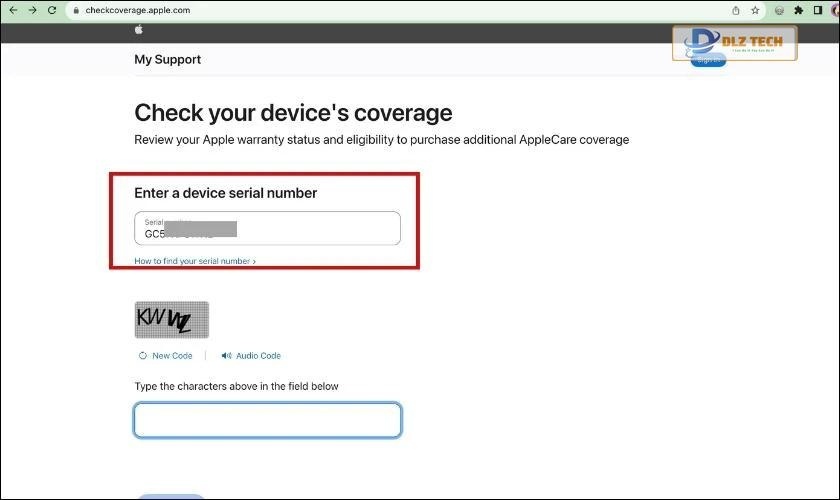Click the Audio Code speaker icon

pyautogui.click(x=226, y=356)
